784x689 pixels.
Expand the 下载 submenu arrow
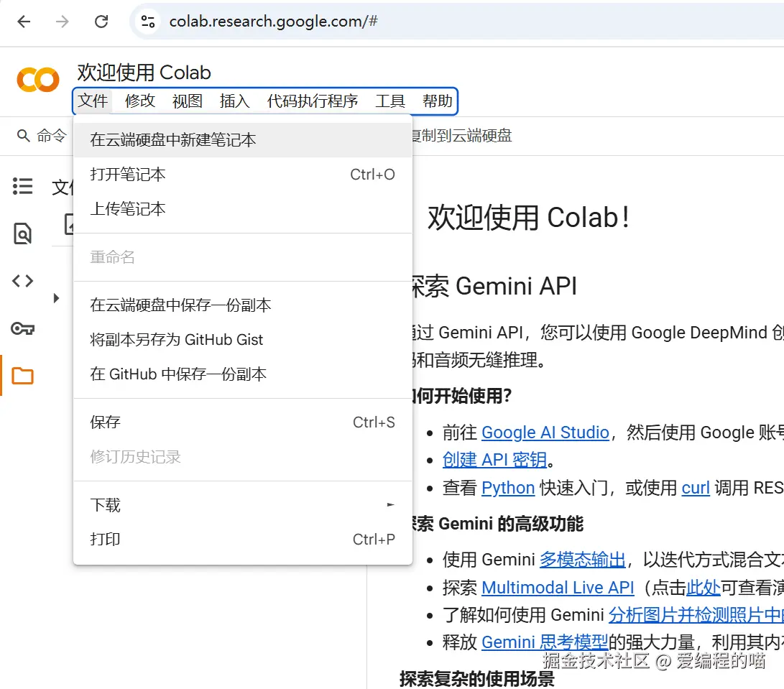(390, 504)
